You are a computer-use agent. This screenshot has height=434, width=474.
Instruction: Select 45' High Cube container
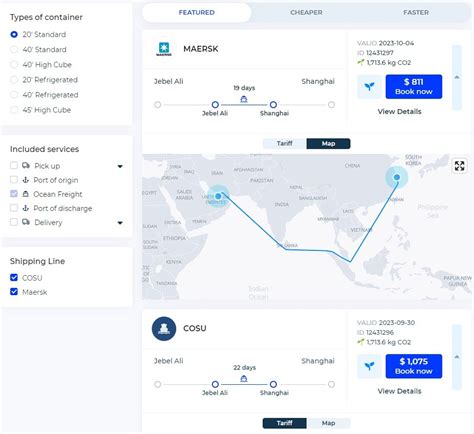click(x=14, y=110)
